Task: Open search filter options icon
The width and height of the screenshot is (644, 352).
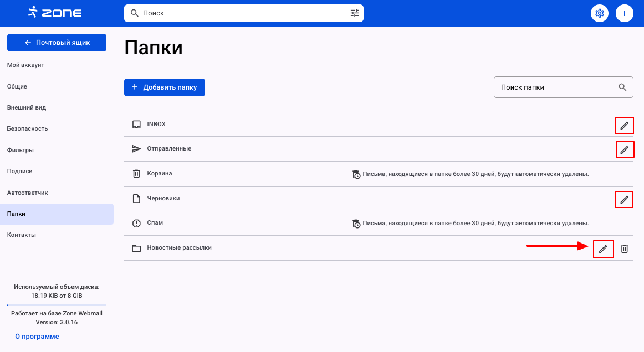Action: (x=355, y=13)
